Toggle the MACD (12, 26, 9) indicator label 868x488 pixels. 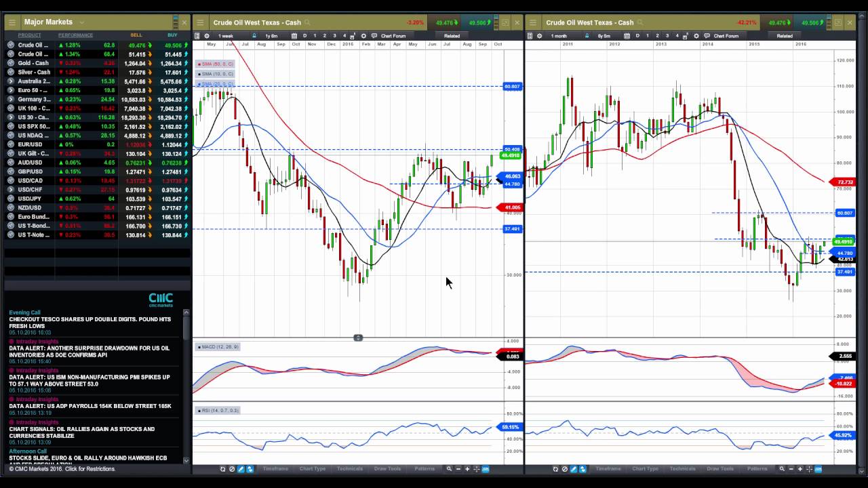point(216,346)
